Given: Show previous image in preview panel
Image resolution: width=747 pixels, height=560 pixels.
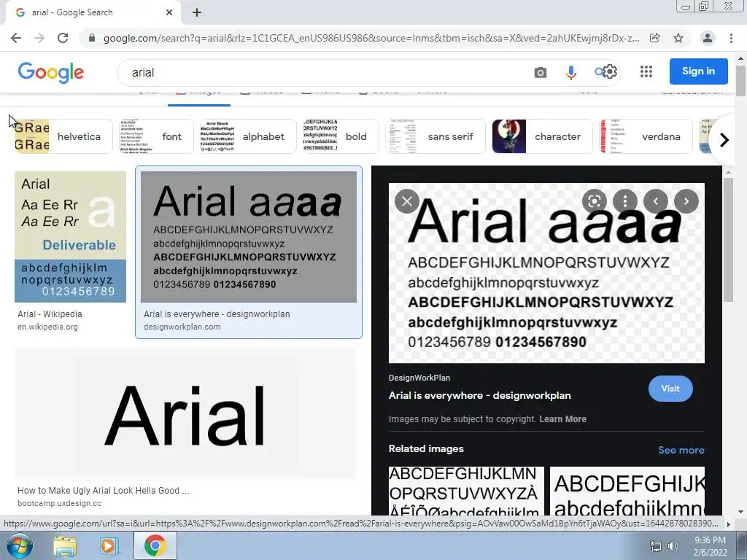Looking at the screenshot, I should tap(656, 201).
